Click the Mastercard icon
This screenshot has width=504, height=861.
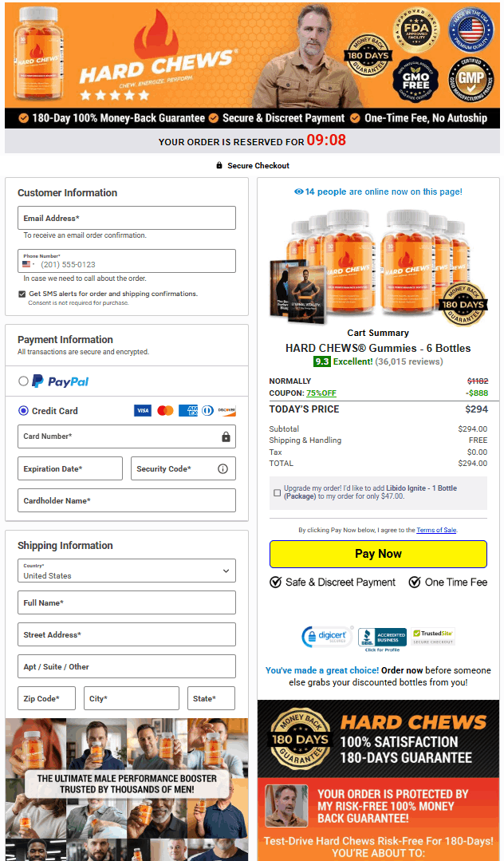coord(165,410)
